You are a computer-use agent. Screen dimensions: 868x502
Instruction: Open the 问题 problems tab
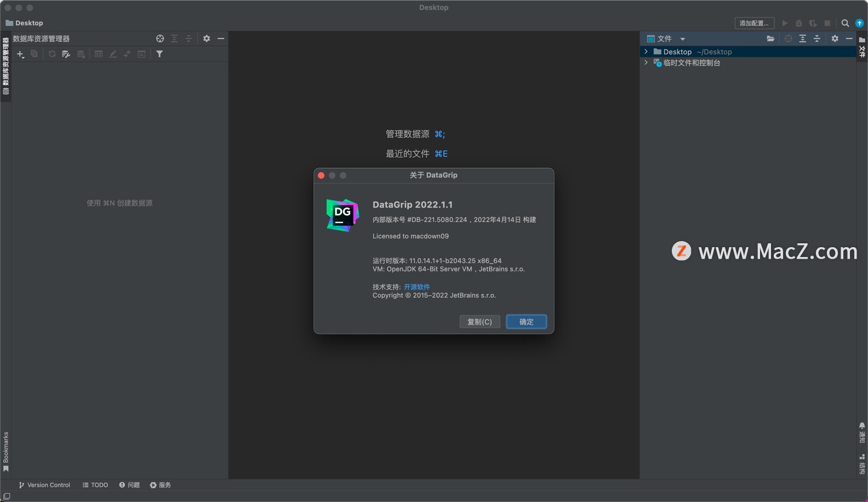pos(129,485)
